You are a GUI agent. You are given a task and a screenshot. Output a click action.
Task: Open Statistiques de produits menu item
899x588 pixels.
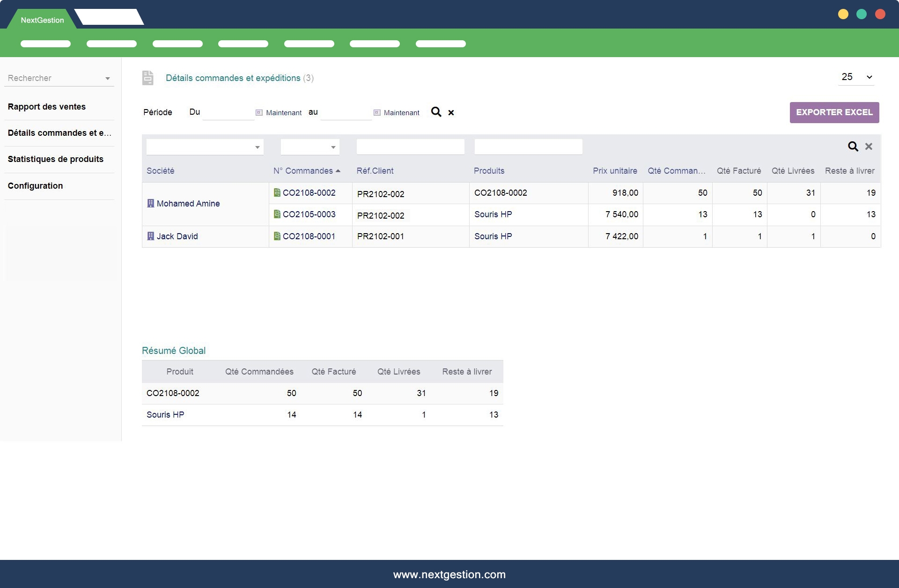(x=56, y=159)
